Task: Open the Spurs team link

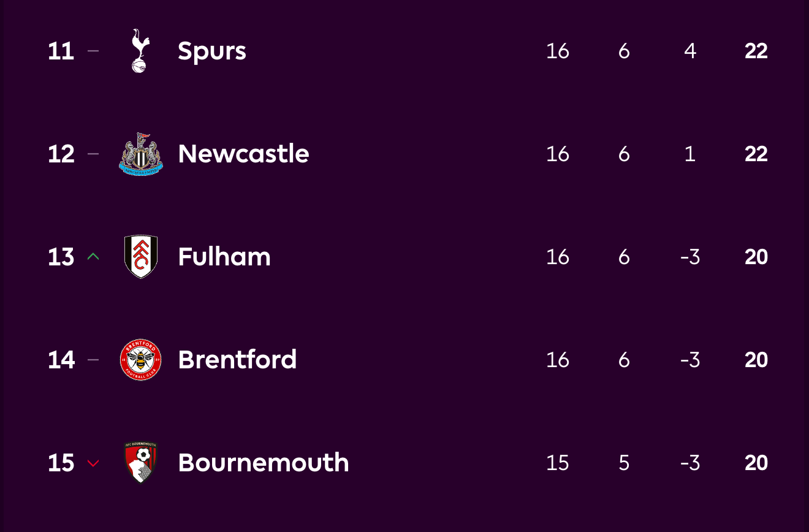Action: pyautogui.click(x=212, y=51)
